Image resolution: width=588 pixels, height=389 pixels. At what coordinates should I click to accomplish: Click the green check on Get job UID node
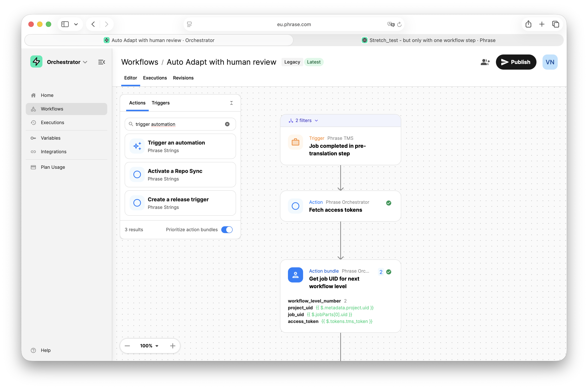point(389,272)
